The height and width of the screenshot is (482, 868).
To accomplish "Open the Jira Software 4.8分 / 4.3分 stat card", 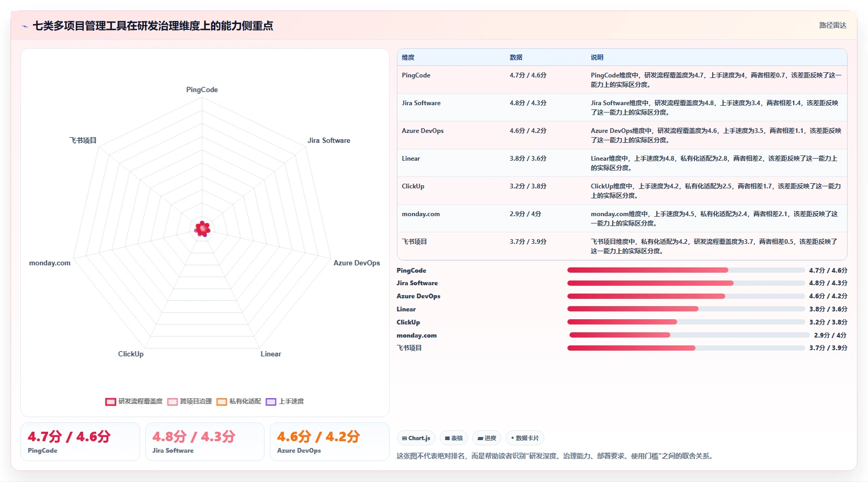I will [204, 442].
